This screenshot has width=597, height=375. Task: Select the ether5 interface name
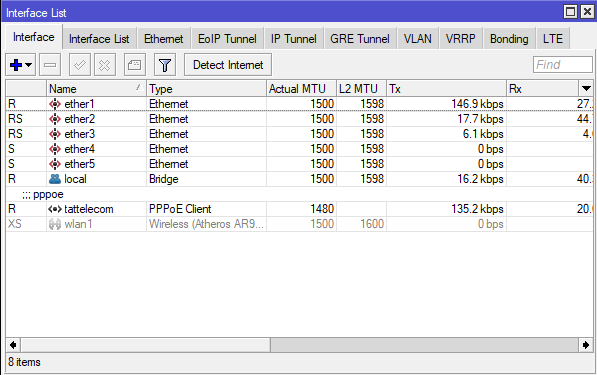tap(80, 164)
